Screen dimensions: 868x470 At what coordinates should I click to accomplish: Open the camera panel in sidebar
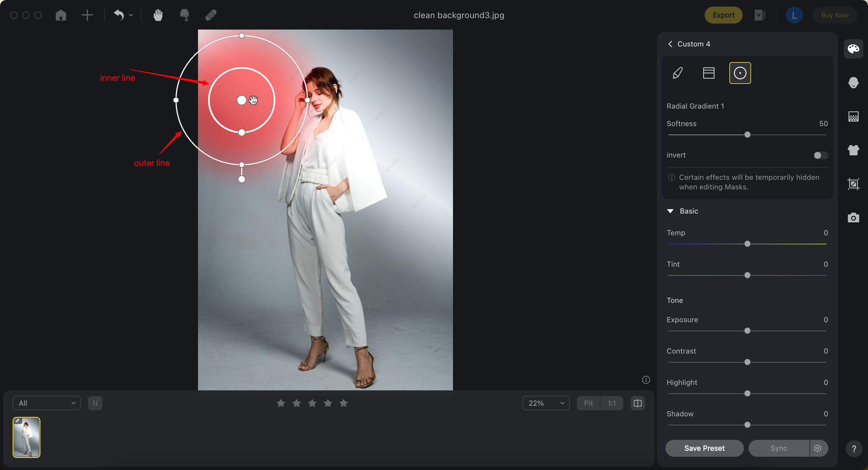tap(853, 218)
